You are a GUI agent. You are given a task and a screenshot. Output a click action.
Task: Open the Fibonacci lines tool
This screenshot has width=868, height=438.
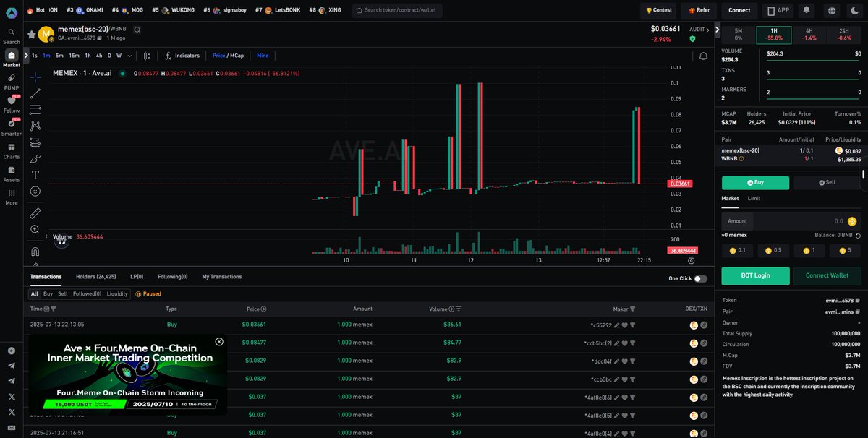pyautogui.click(x=35, y=110)
